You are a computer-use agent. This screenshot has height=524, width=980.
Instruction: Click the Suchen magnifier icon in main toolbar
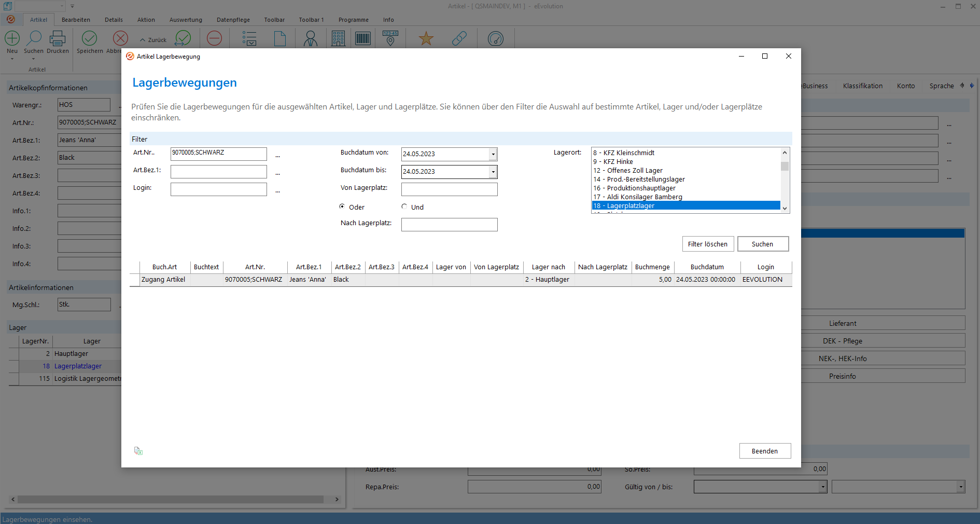tap(34, 38)
